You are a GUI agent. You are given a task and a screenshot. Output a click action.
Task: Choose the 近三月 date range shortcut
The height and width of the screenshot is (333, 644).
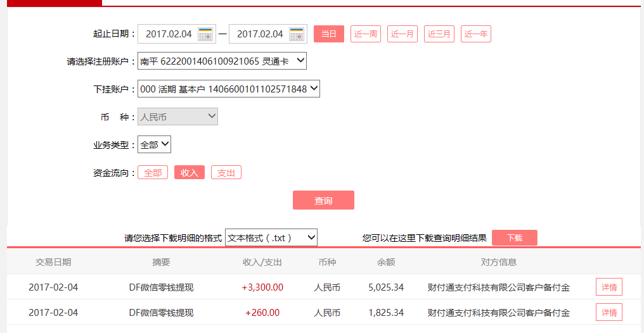coord(439,34)
